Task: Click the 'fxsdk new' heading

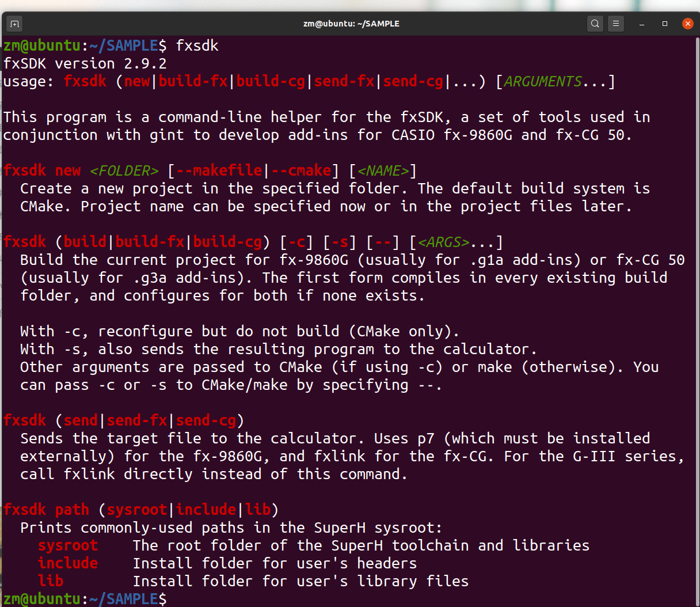Action: (x=42, y=170)
